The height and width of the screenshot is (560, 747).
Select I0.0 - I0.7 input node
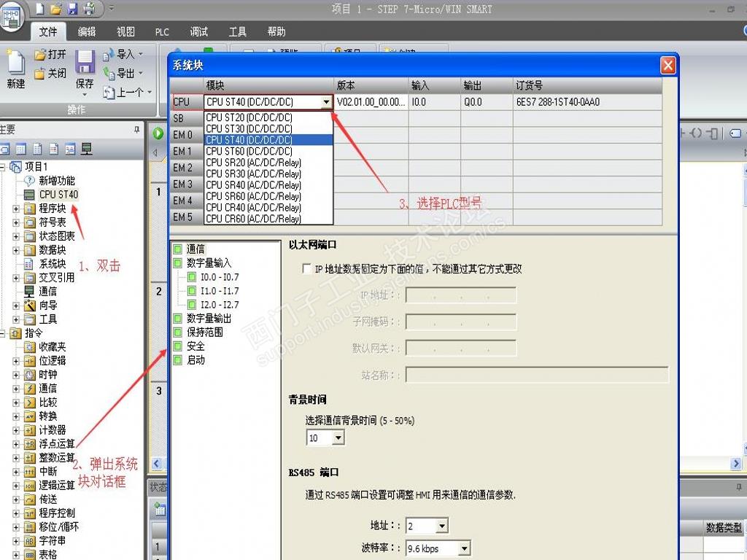[220, 277]
